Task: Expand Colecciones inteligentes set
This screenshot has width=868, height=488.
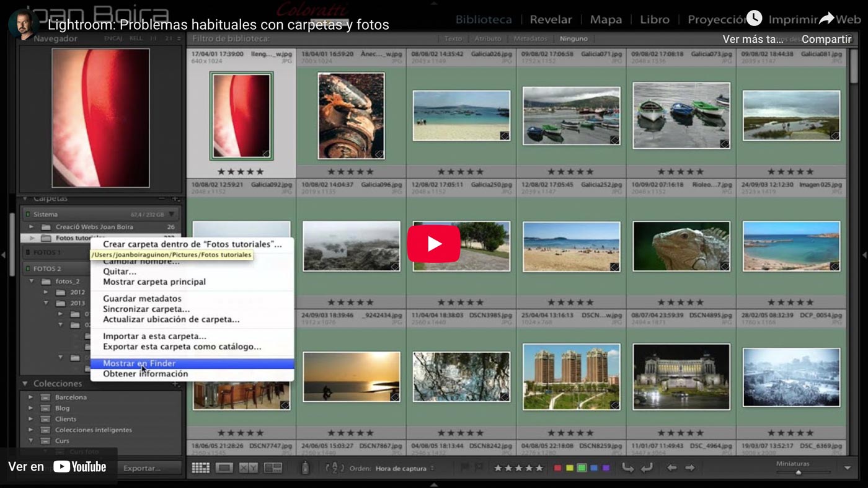Action: [31, 430]
